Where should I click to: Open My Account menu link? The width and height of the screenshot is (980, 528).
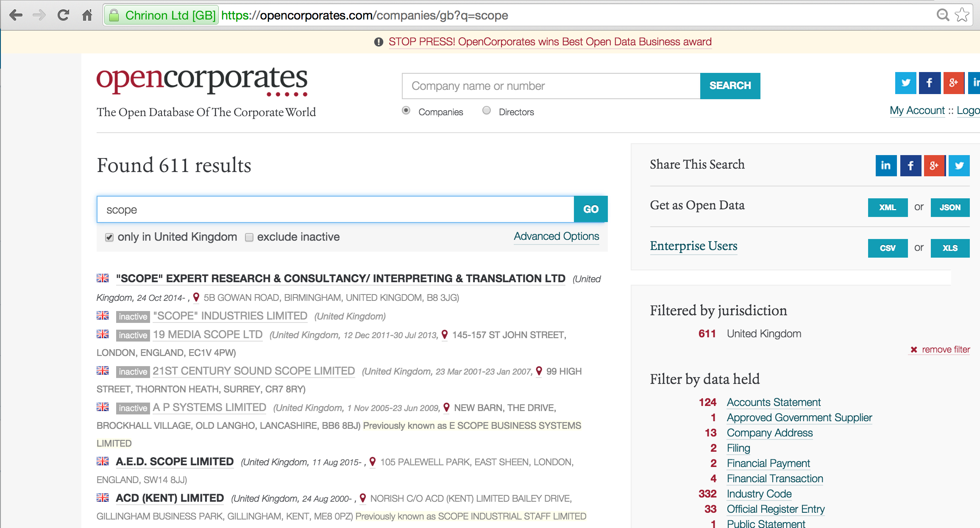point(917,111)
